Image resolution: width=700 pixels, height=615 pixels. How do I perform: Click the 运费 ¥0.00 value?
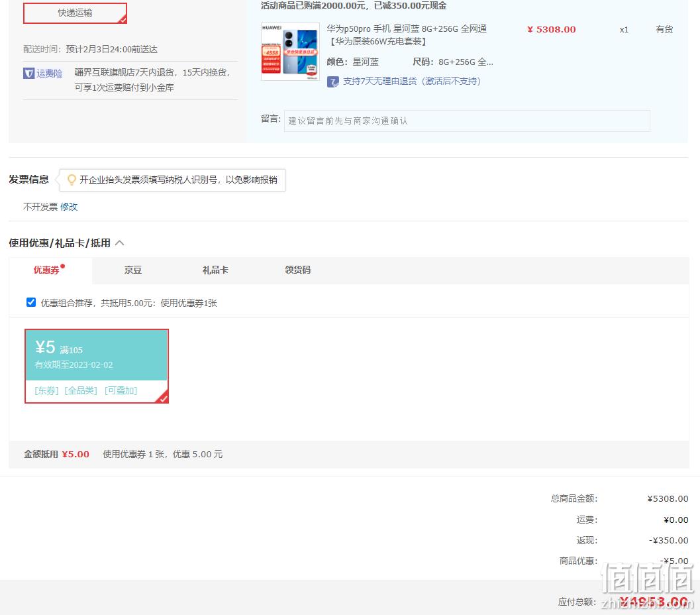676,520
